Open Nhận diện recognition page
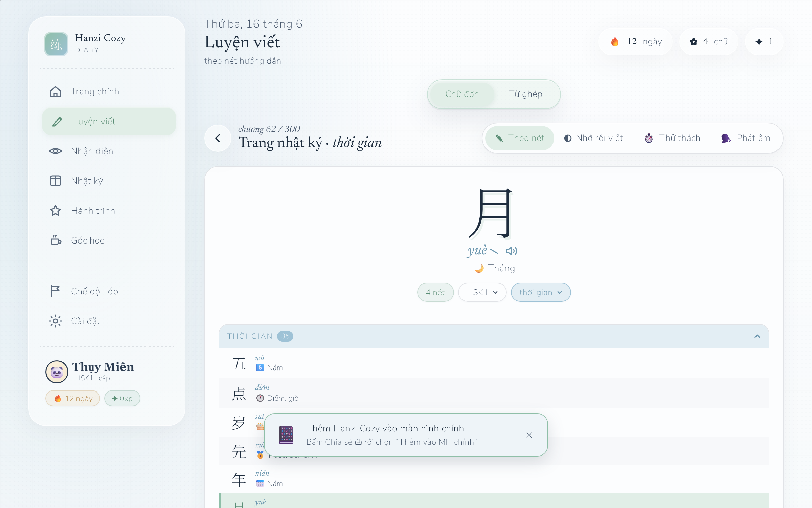Image resolution: width=812 pixels, height=508 pixels. [x=109, y=151]
